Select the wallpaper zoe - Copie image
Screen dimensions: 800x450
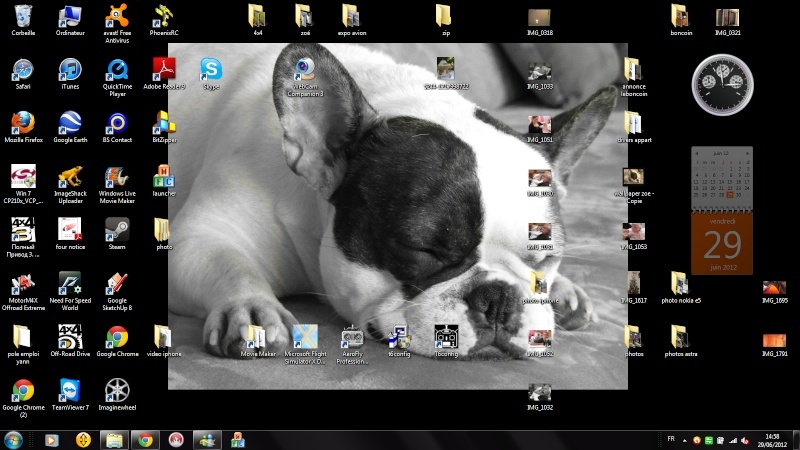[634, 186]
